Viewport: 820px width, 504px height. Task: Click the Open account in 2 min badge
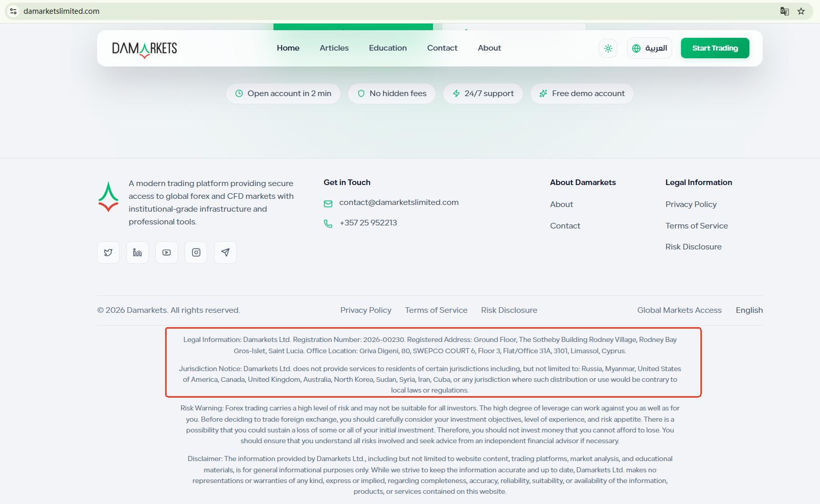tap(283, 94)
